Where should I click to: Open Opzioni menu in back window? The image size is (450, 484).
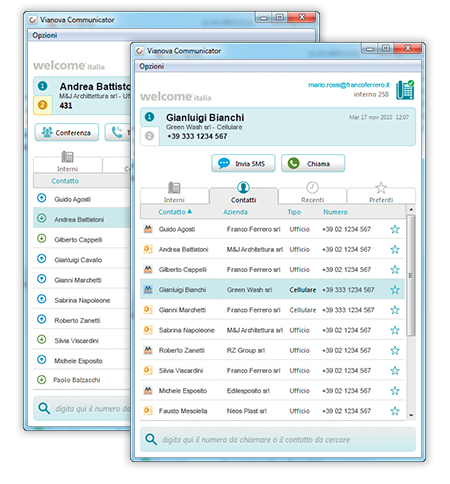(45, 35)
